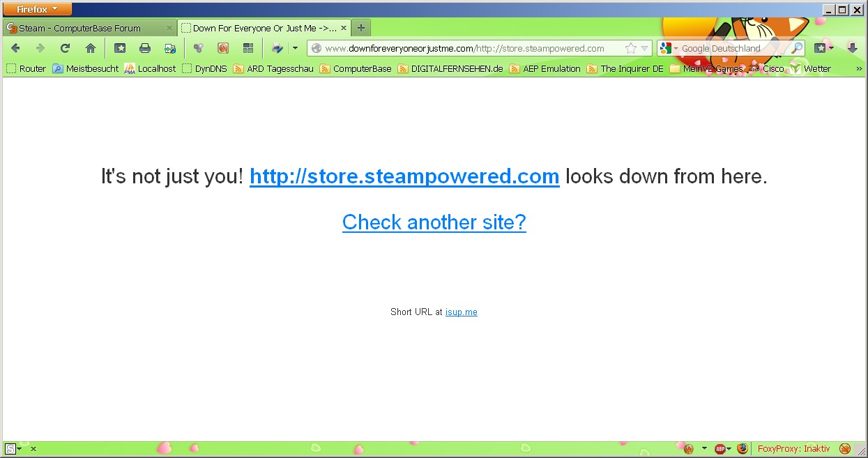Click the grey three-circles toolbar icon
Screen dimensions: 868x458
tap(198, 48)
